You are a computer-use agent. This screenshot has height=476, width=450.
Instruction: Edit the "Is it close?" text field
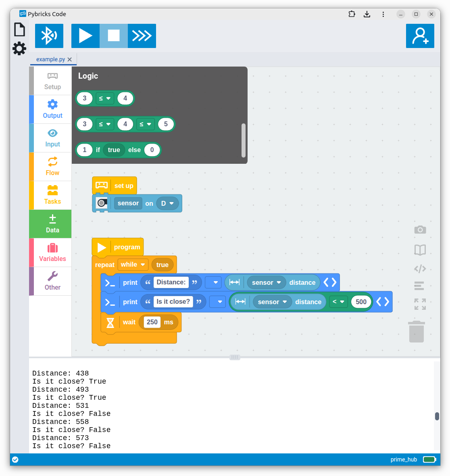[x=173, y=302]
